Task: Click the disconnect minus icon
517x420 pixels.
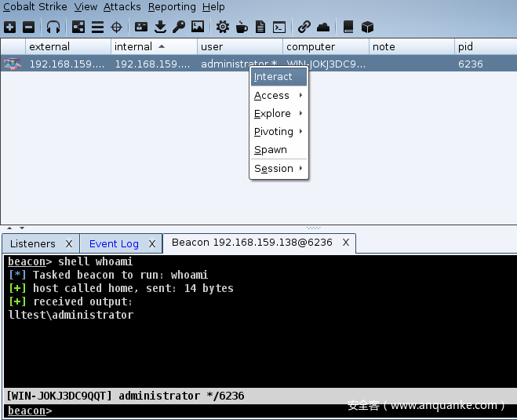Action: [x=29, y=27]
